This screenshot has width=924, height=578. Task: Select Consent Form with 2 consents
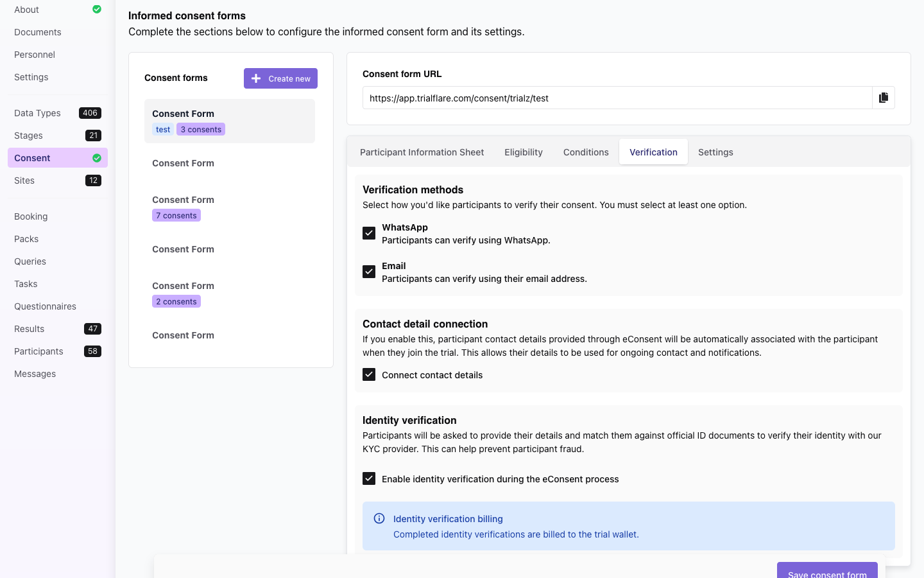coord(230,293)
